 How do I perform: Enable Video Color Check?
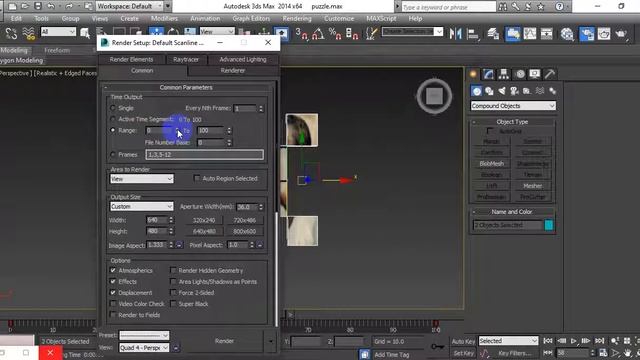tap(113, 304)
